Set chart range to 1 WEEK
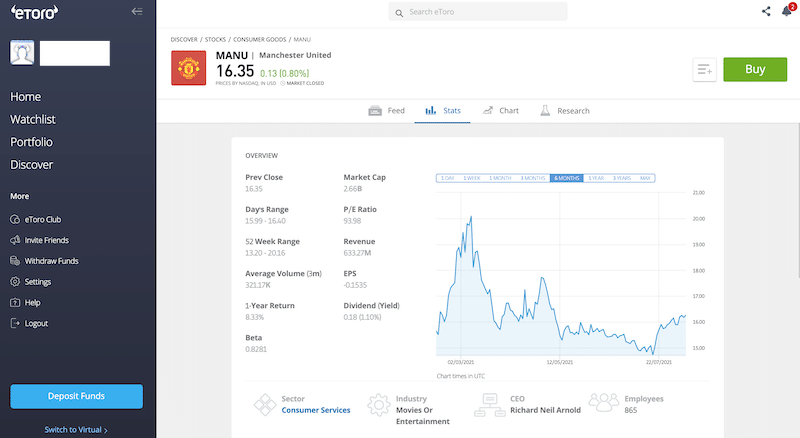Image resolution: width=800 pixels, height=438 pixels. click(471, 178)
